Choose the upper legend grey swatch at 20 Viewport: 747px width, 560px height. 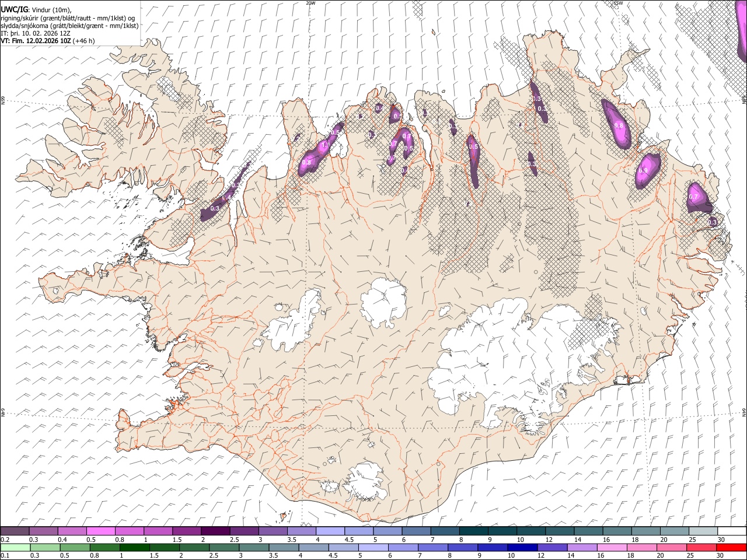pyautogui.click(x=674, y=531)
